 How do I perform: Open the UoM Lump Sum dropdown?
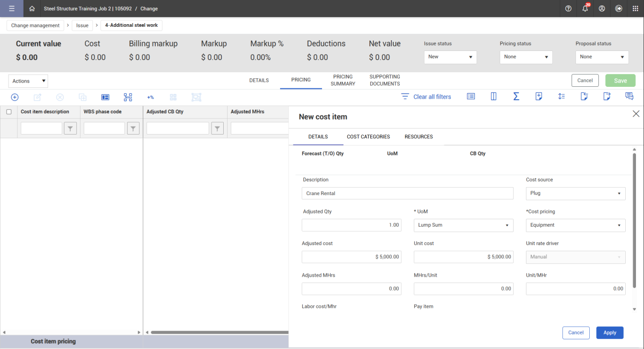tap(463, 225)
